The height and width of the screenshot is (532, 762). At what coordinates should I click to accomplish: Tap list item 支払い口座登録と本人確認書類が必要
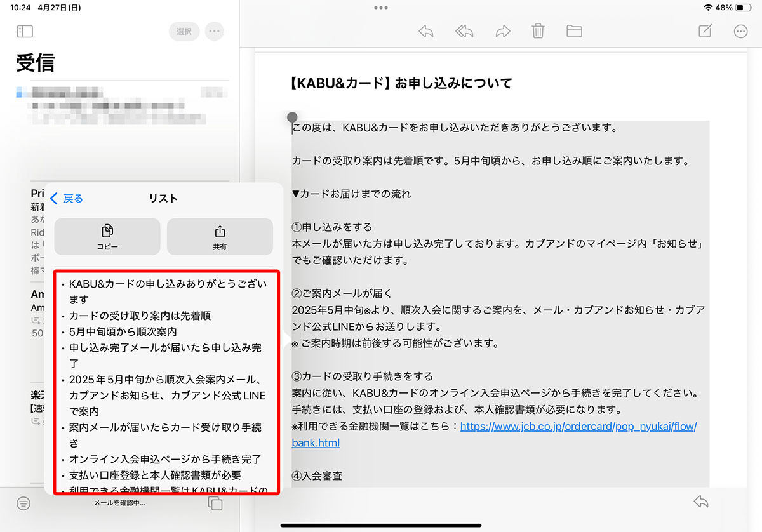coord(155,475)
